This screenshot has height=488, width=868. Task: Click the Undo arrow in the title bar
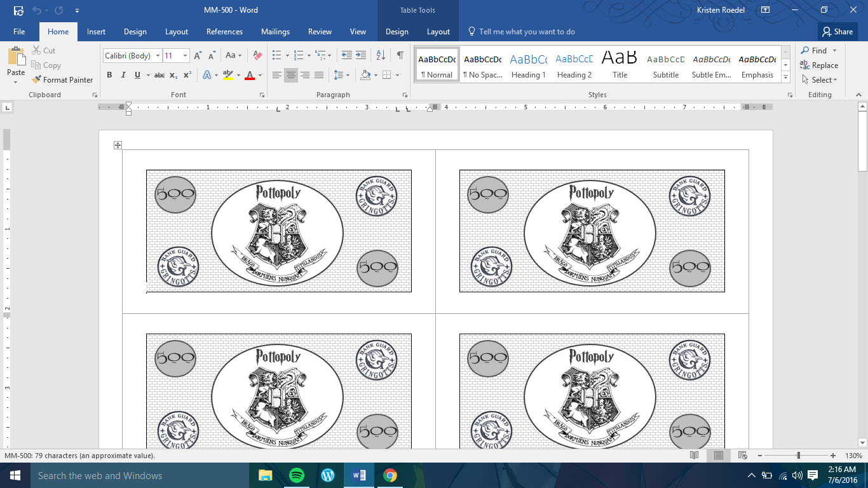[37, 11]
